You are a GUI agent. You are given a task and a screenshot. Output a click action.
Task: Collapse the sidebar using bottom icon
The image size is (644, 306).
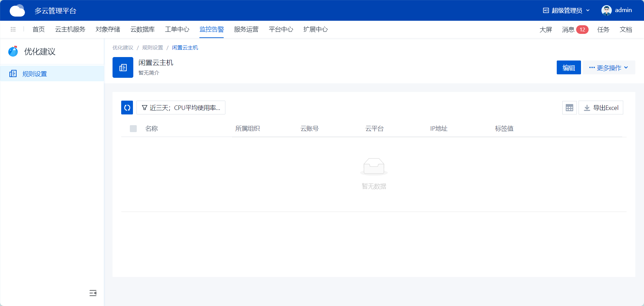(x=93, y=293)
